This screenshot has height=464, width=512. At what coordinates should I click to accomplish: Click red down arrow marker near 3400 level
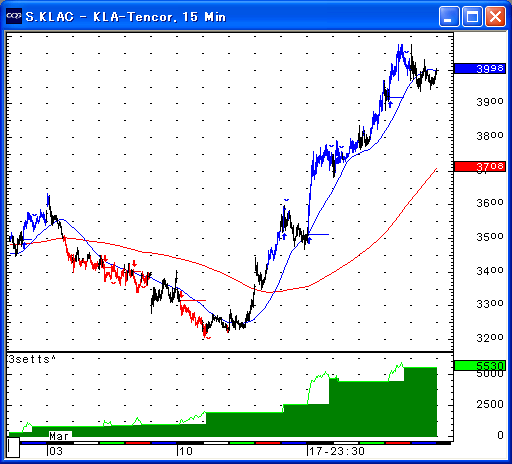134,264
